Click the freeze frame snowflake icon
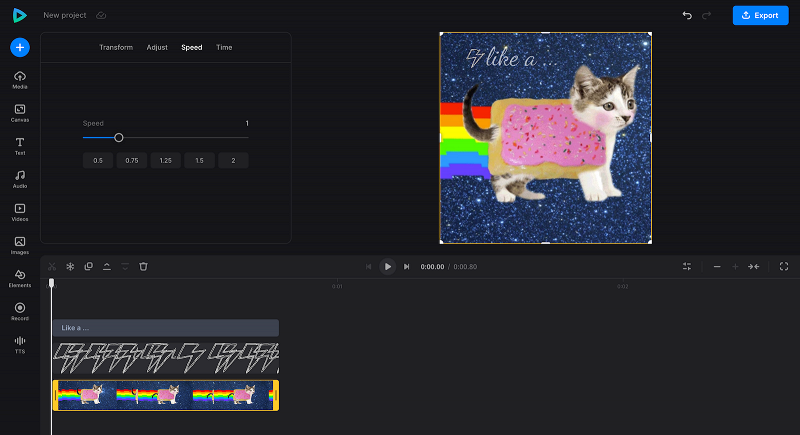The image size is (800, 435). click(70, 266)
